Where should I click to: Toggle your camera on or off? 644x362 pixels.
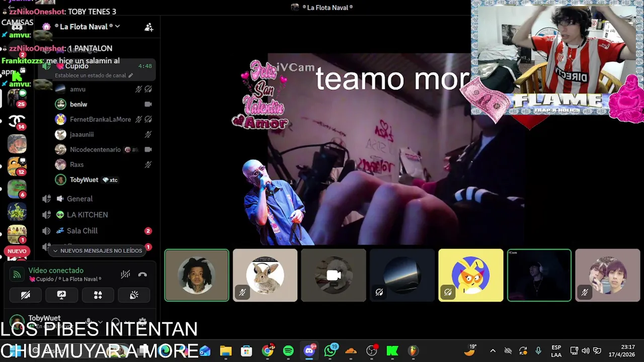[x=26, y=295]
